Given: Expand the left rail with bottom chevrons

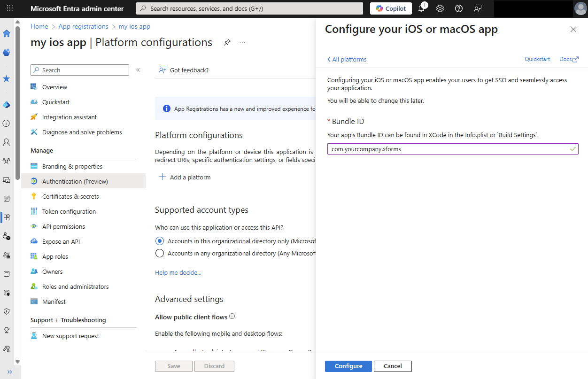Looking at the screenshot, I should click(x=9, y=371).
